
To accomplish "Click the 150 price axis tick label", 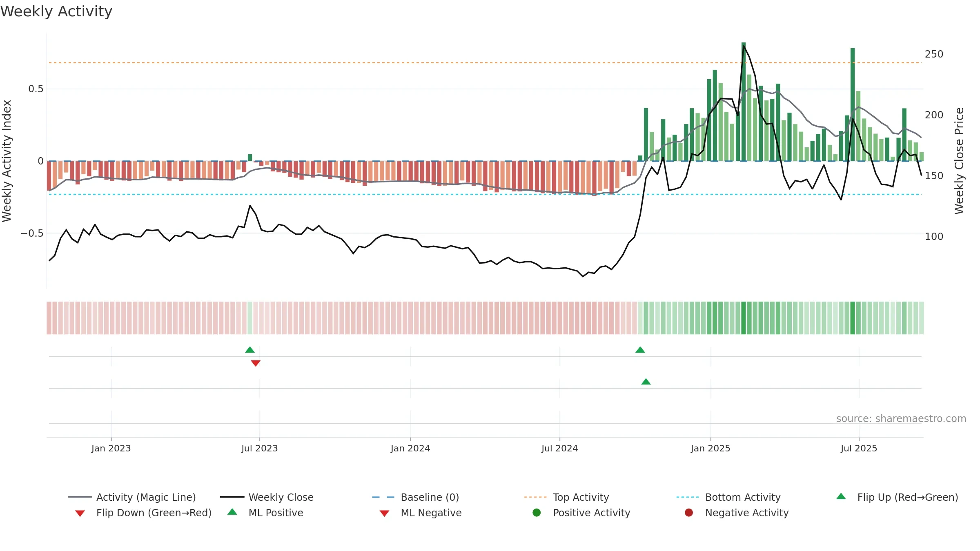I will point(934,176).
